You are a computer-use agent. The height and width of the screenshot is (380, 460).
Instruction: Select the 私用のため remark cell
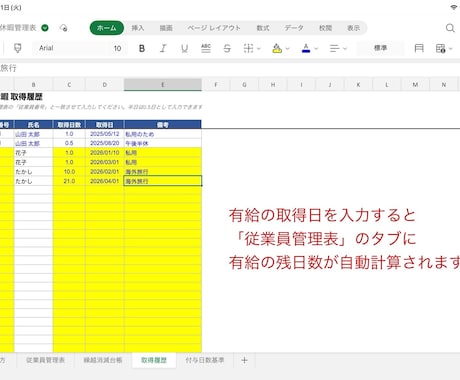click(x=163, y=134)
